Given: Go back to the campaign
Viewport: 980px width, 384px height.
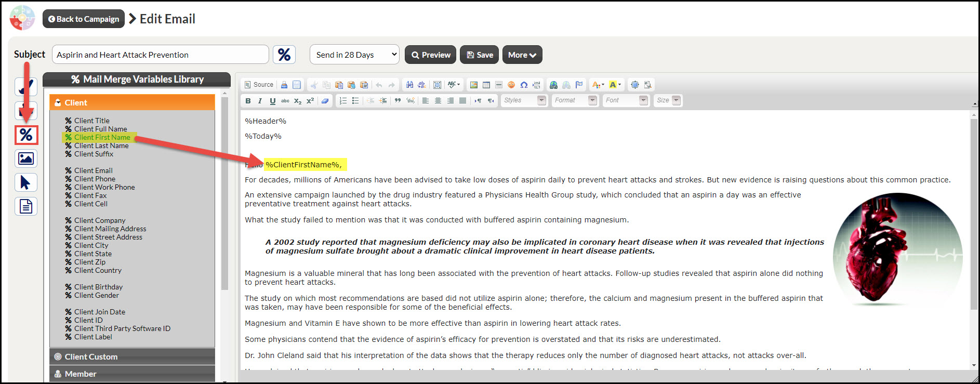Looking at the screenshot, I should tap(84, 19).
